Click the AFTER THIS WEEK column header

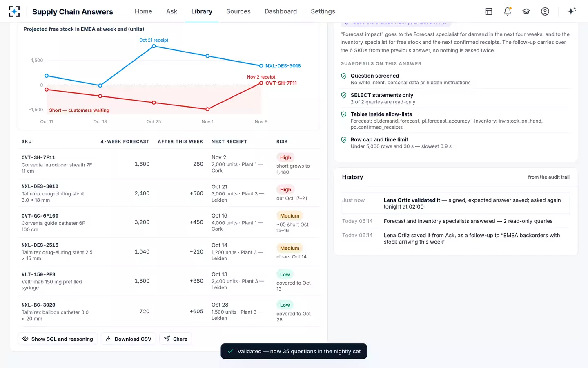tap(180, 141)
